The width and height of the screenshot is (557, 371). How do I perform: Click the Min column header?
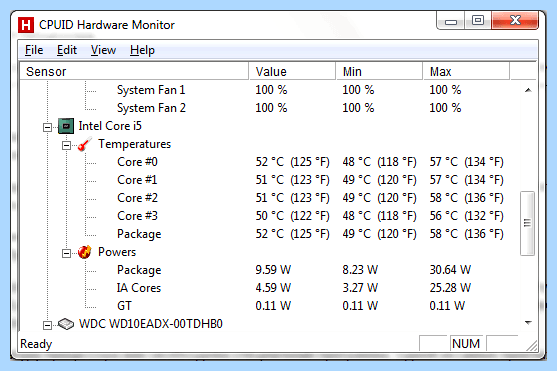point(379,71)
